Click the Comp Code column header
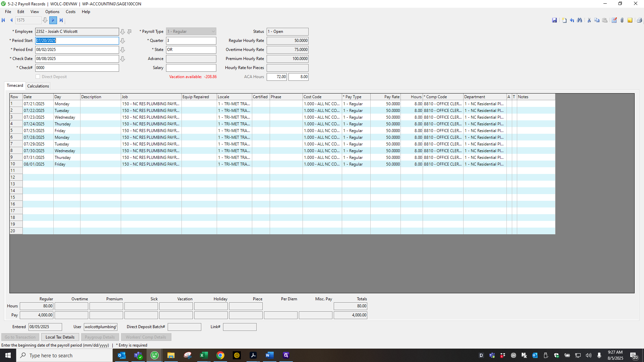644x362 pixels. (443, 97)
